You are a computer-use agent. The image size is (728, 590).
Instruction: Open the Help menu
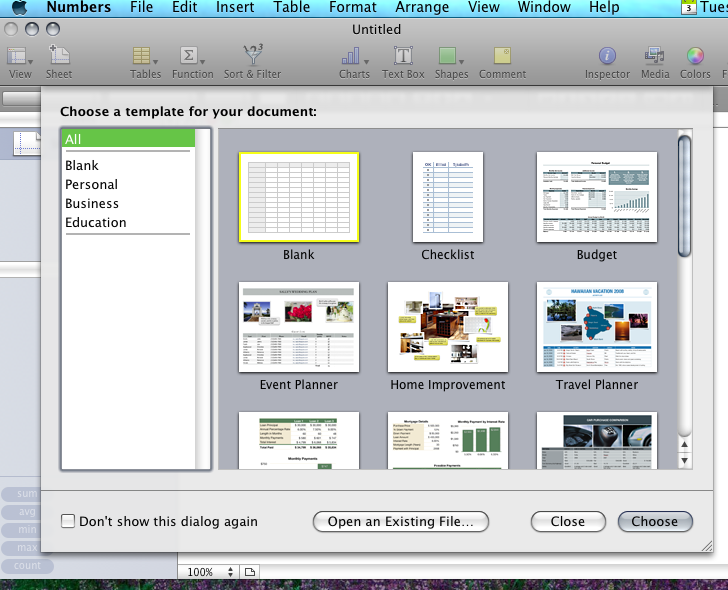tap(604, 7)
